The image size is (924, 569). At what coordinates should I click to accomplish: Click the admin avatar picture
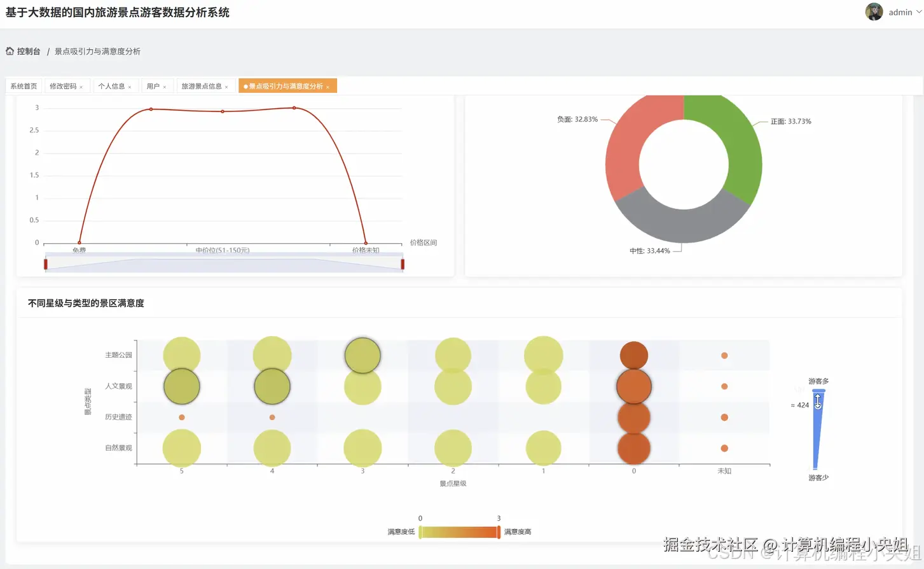(x=874, y=11)
